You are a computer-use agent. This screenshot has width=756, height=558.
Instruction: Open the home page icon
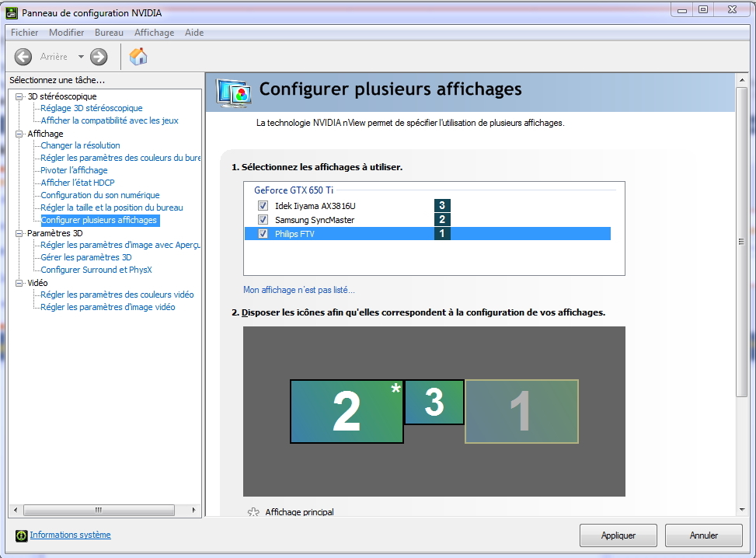138,57
